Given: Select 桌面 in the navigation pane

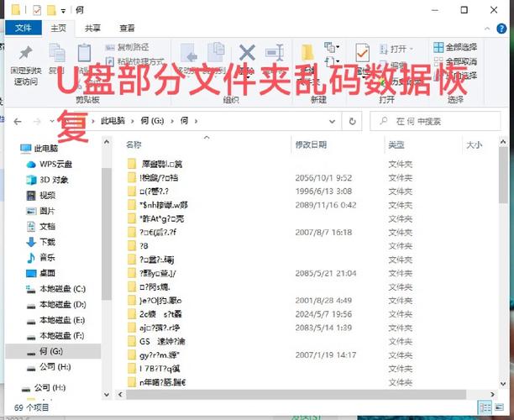Looking at the screenshot, I should (x=40, y=273).
